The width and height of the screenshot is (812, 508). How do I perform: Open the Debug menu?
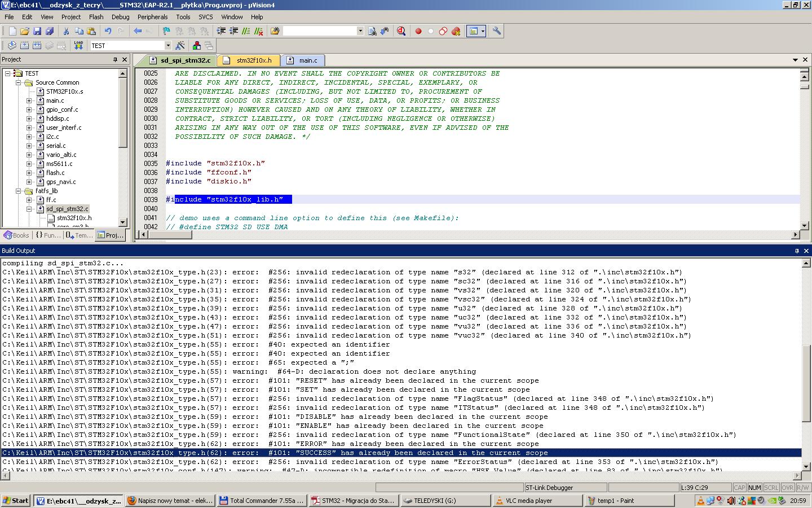(x=121, y=17)
